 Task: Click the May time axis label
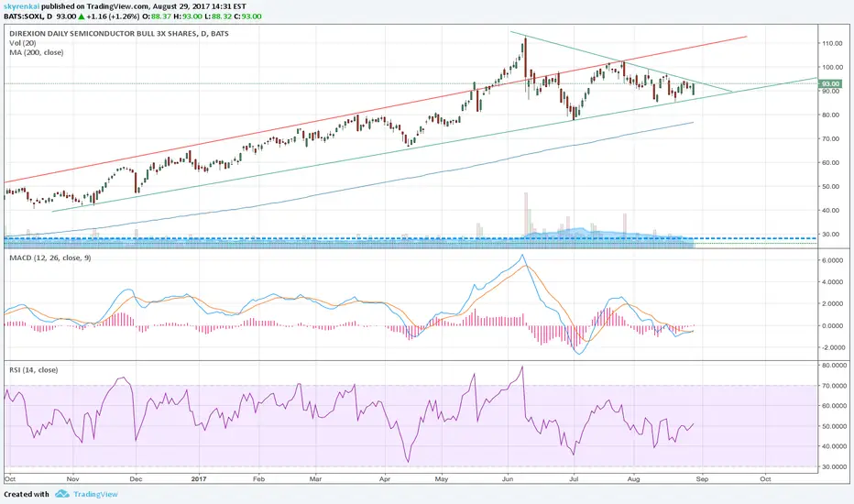pos(442,479)
